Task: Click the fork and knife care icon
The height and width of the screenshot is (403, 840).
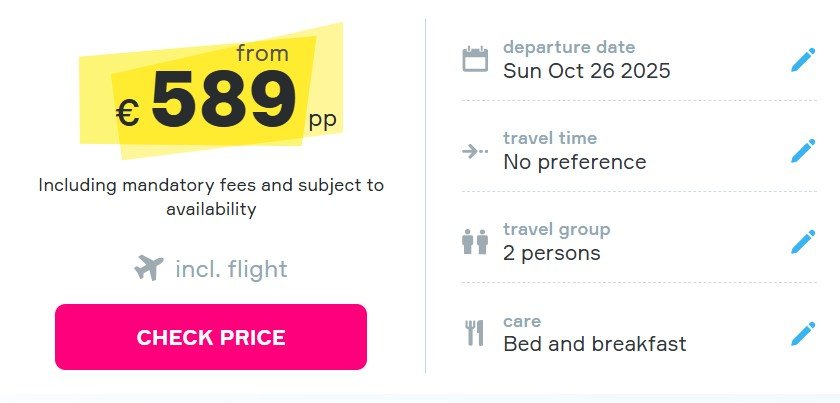Action: coord(474,333)
